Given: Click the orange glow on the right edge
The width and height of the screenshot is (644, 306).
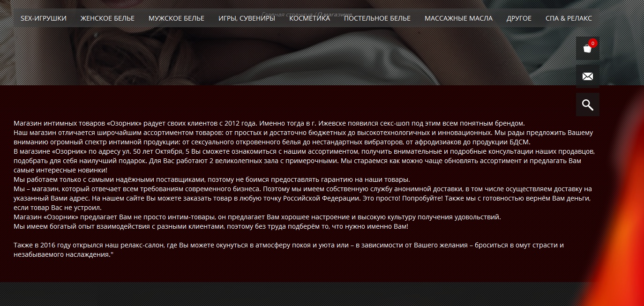Looking at the screenshot, I should tap(623, 253).
